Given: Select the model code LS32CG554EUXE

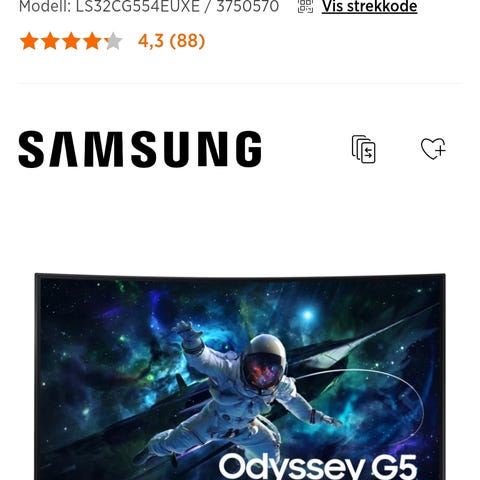Looking at the screenshot, I should coord(138,6).
